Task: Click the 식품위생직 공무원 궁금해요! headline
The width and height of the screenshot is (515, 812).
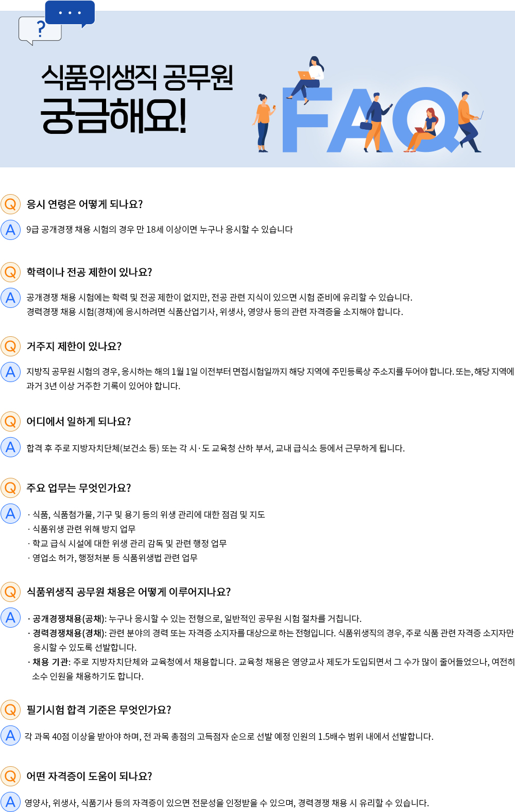Action: tap(137, 99)
